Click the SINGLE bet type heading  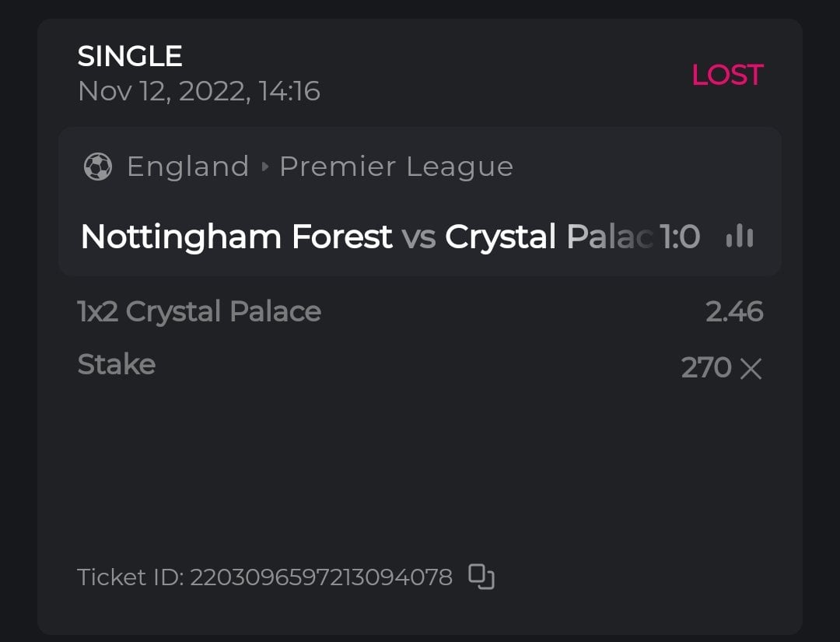point(130,56)
